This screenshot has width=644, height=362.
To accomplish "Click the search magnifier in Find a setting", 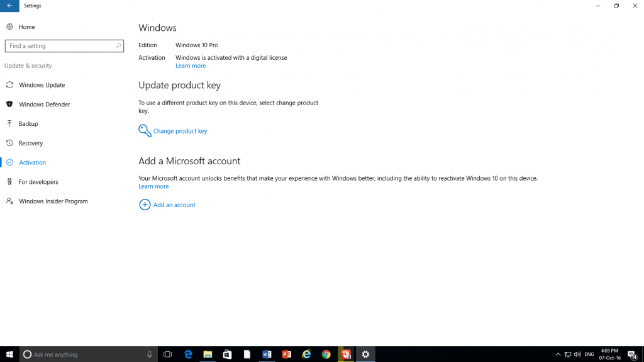I will pos(118,46).
